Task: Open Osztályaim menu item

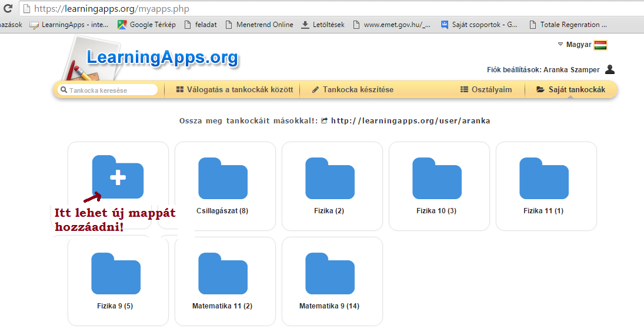Action: point(486,89)
